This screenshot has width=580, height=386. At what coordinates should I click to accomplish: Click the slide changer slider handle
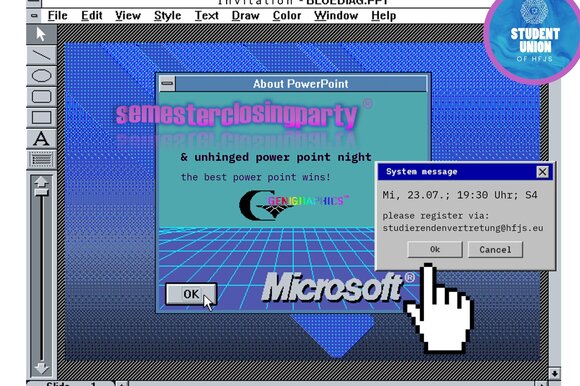pyautogui.click(x=41, y=192)
